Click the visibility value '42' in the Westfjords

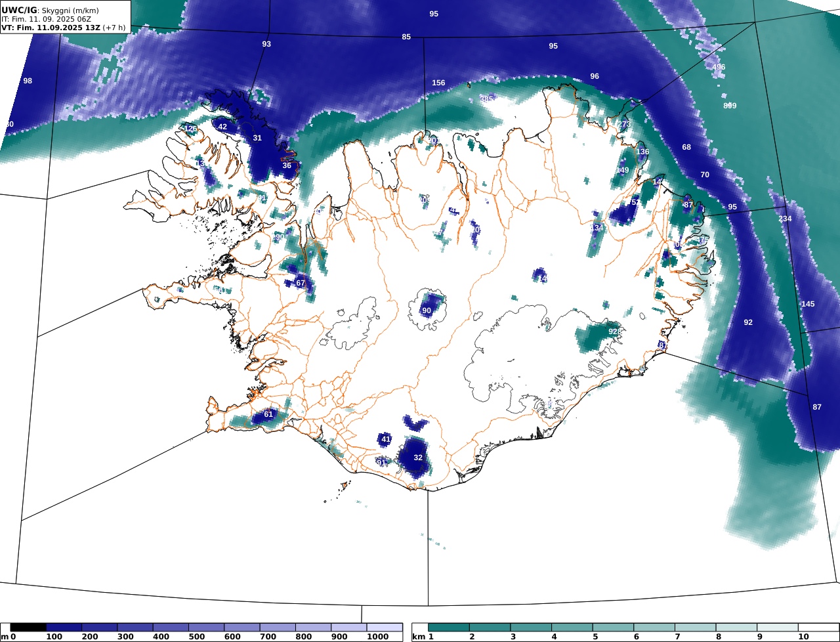pyautogui.click(x=222, y=127)
